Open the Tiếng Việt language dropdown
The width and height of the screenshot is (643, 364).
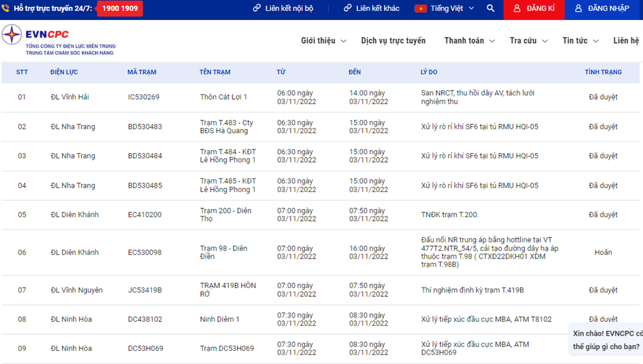[x=453, y=9]
